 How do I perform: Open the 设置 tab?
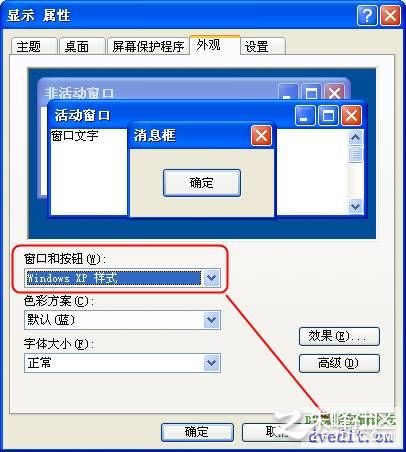point(263,46)
